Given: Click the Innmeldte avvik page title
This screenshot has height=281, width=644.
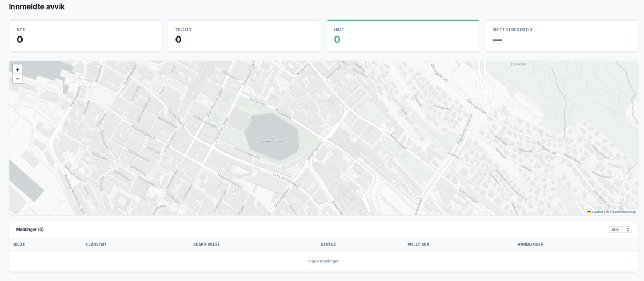Looking at the screenshot, I should click(x=37, y=6).
